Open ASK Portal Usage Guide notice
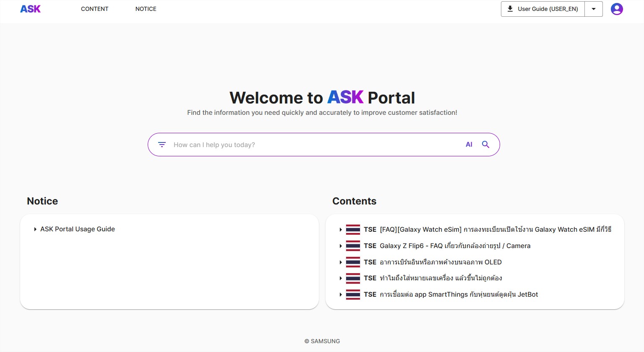This screenshot has width=644, height=352. click(x=78, y=229)
